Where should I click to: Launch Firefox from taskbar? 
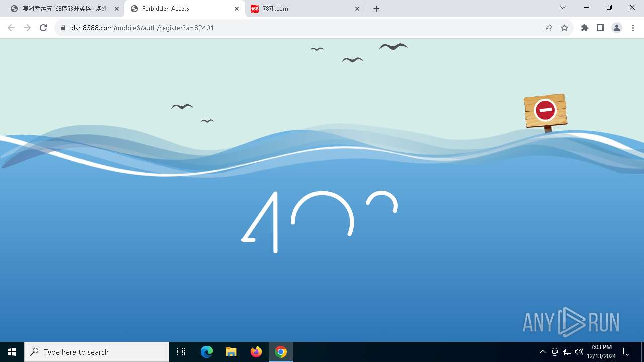click(256, 352)
